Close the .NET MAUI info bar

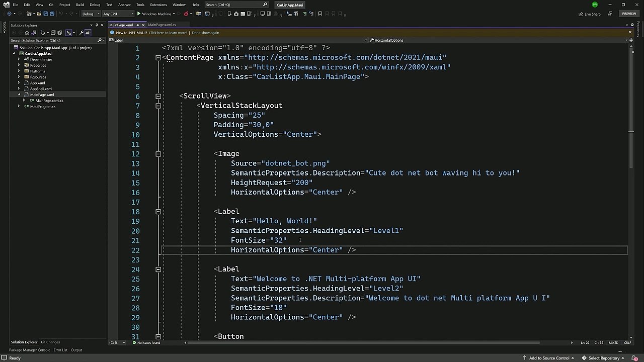pos(630,33)
